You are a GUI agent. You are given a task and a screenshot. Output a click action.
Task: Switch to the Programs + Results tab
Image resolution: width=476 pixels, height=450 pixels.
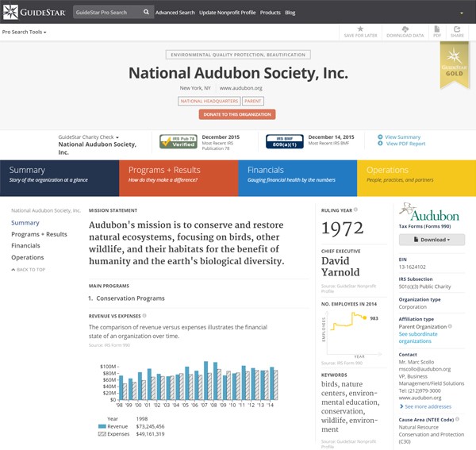point(178,178)
